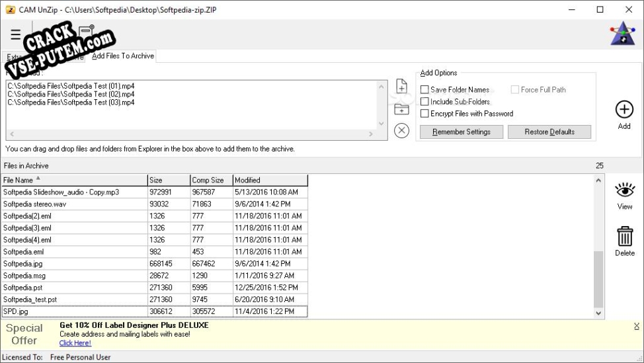Select Softpedia(3).eml row
This screenshot has width=644, height=363.
click(155, 227)
